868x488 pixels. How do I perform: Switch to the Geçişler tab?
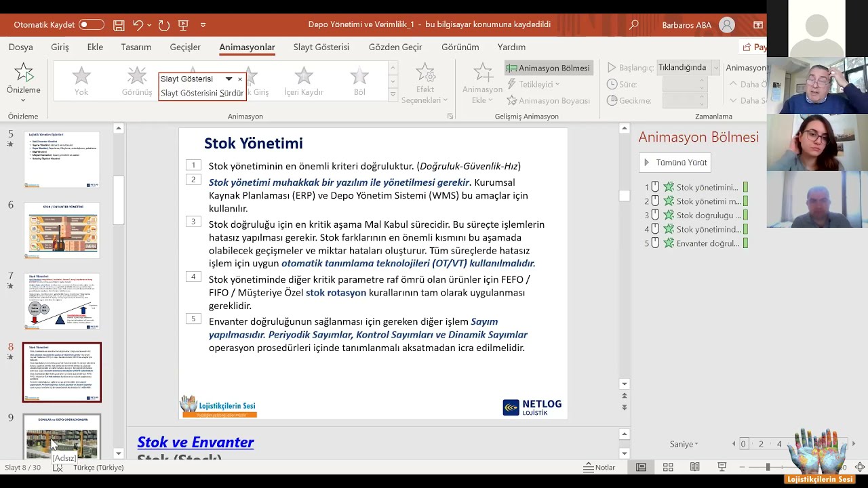pyautogui.click(x=185, y=47)
